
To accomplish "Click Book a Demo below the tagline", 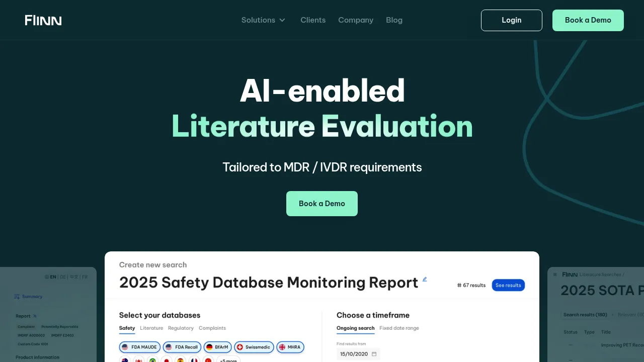I will click(322, 204).
